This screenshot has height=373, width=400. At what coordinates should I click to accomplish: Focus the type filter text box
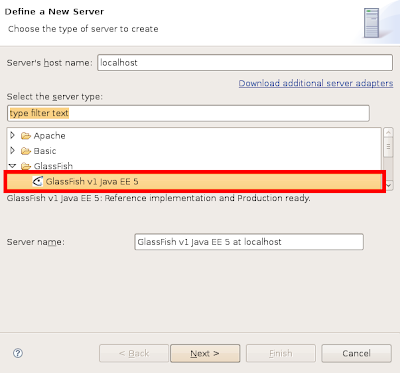188,113
